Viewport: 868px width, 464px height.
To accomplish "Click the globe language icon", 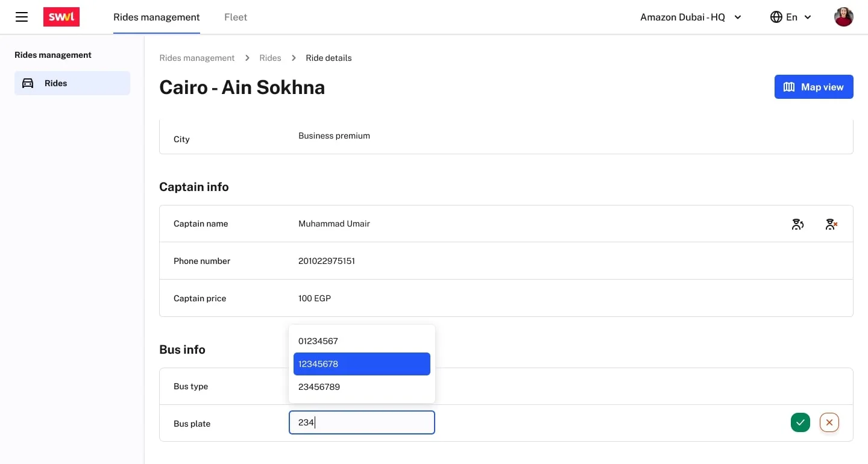I will (x=776, y=17).
